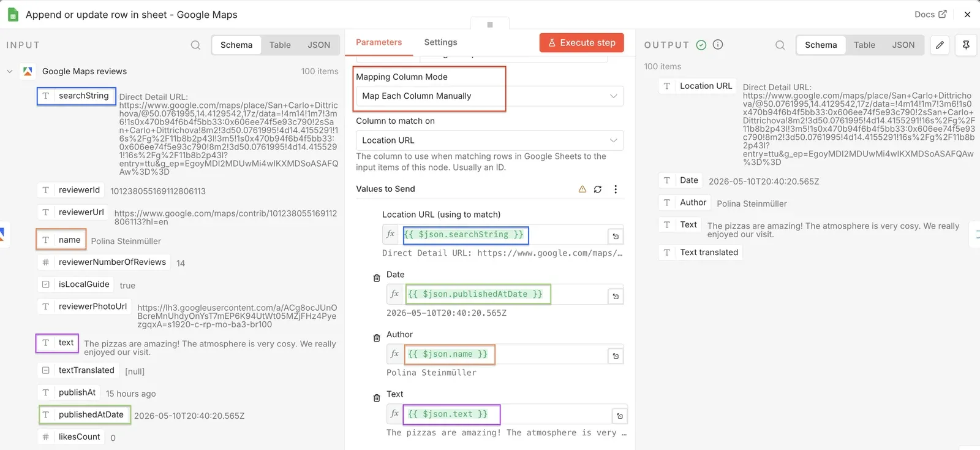Screen dimensions: 980x450
Task: Switch INPUT view to JSON
Action: (x=318, y=45)
